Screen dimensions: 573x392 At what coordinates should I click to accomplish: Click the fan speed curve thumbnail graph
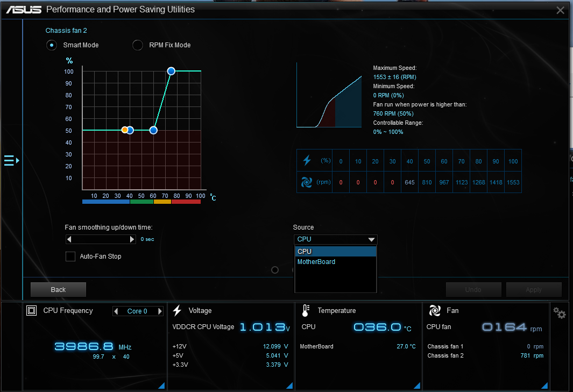click(329, 95)
